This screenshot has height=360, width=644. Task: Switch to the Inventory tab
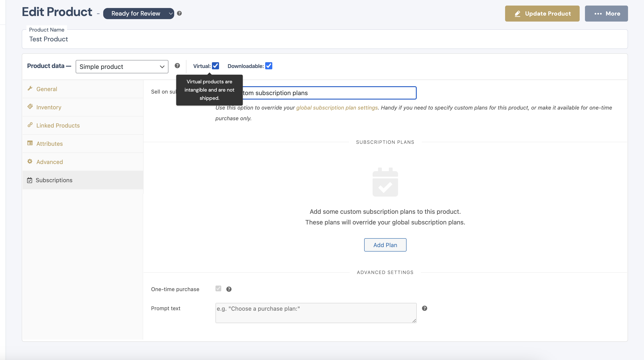[x=83, y=107]
